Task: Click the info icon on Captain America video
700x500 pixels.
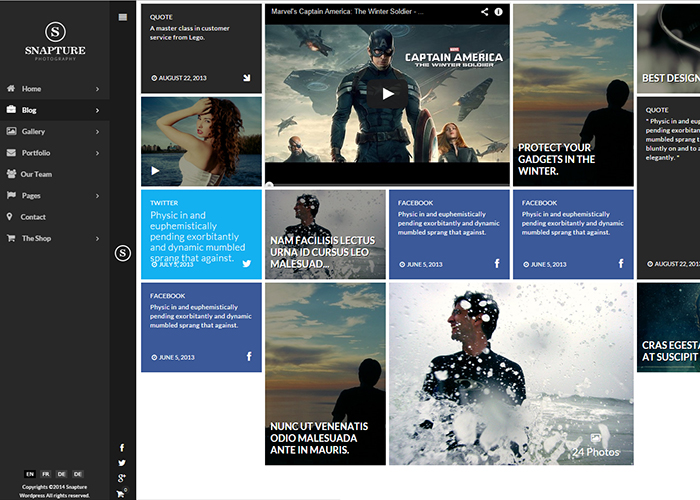Action: 498,12
